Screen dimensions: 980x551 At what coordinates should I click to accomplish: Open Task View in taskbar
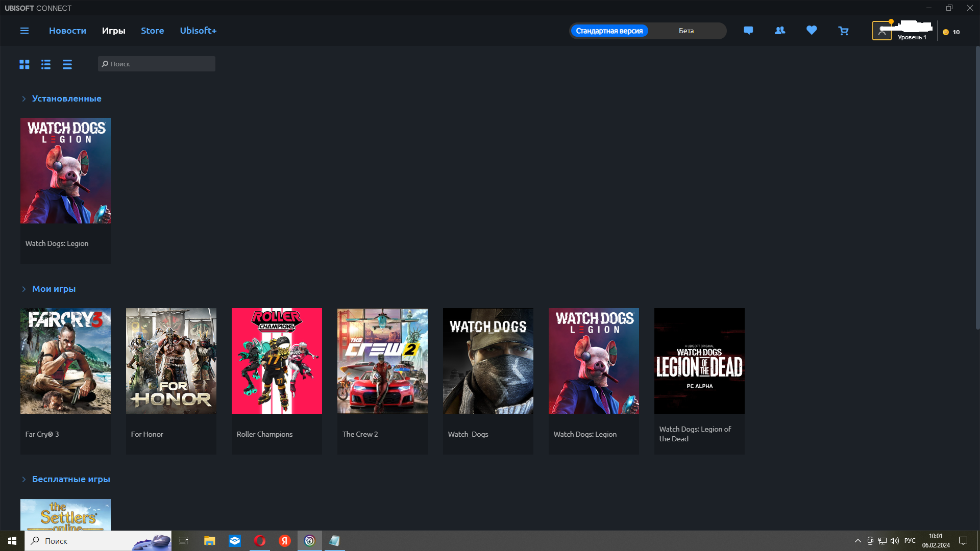click(184, 541)
